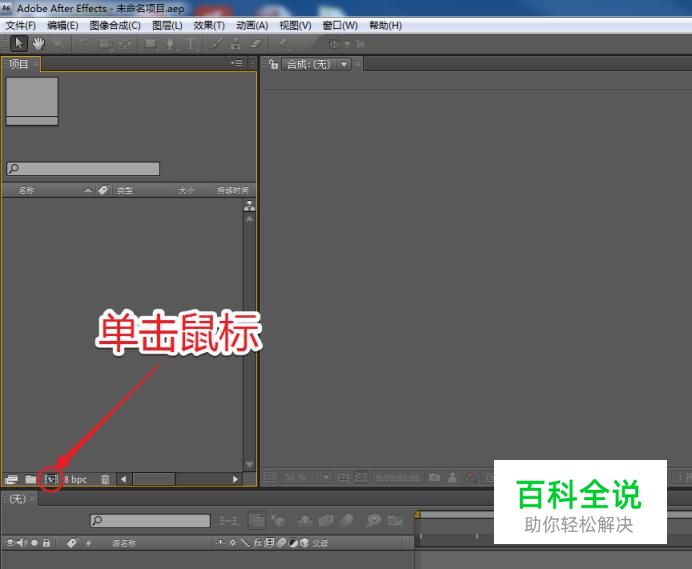Click the 持续时间 column header
Viewport: 692px width, 569px height.
233,191
